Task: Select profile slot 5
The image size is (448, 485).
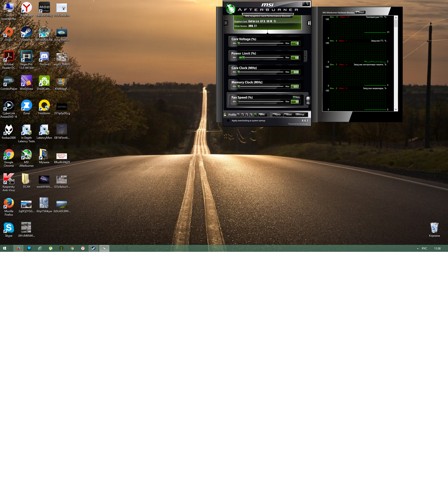Action: click(x=256, y=115)
